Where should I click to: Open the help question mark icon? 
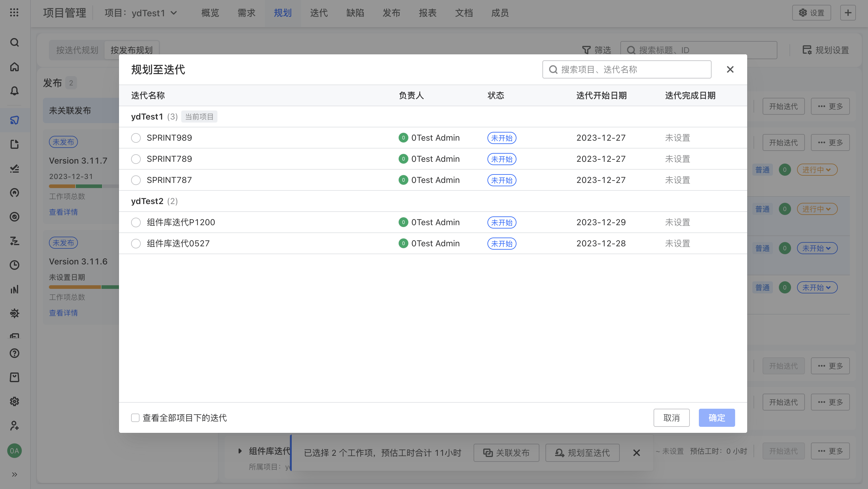[x=14, y=353]
